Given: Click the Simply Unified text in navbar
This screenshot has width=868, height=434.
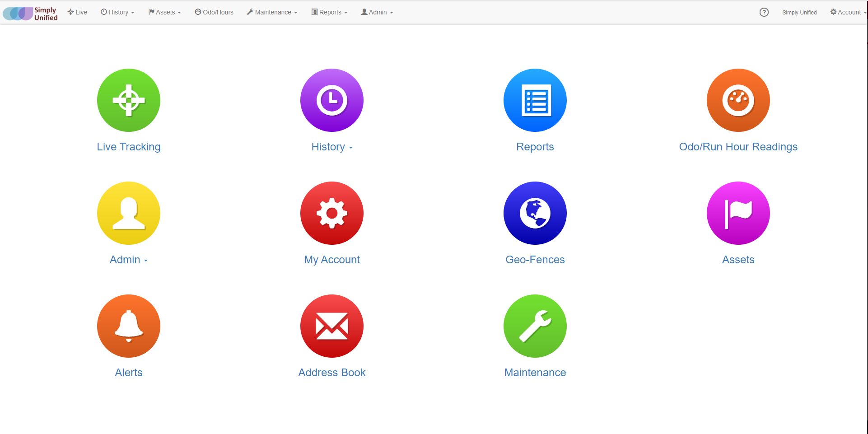Looking at the screenshot, I should click(x=799, y=13).
